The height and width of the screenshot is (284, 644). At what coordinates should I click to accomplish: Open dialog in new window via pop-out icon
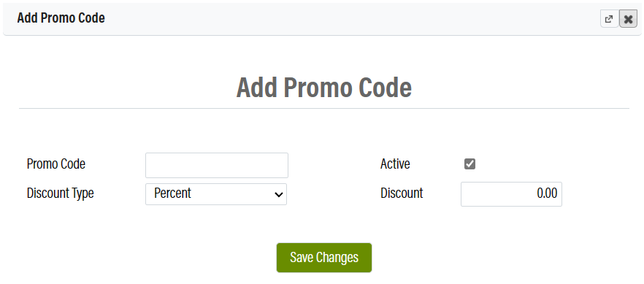tap(609, 19)
